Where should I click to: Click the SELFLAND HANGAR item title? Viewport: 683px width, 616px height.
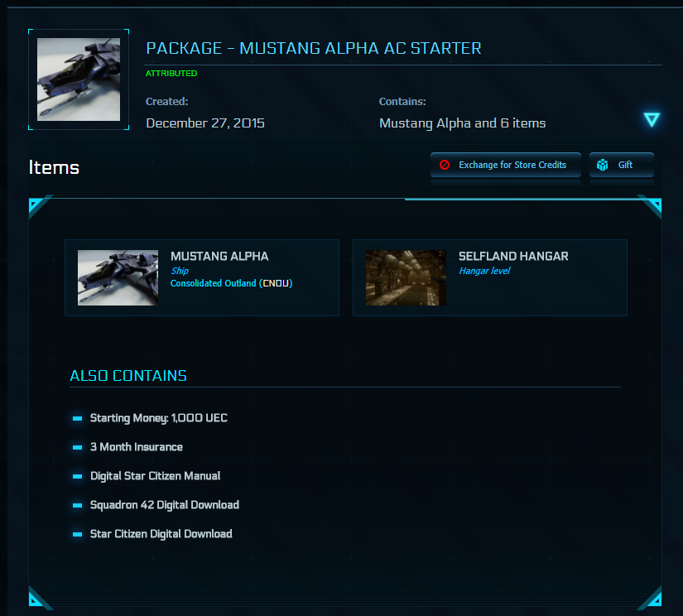513,256
